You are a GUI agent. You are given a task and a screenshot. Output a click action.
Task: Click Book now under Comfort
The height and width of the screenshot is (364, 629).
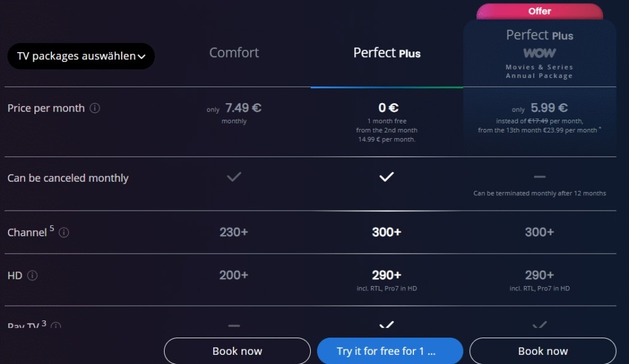237,350
